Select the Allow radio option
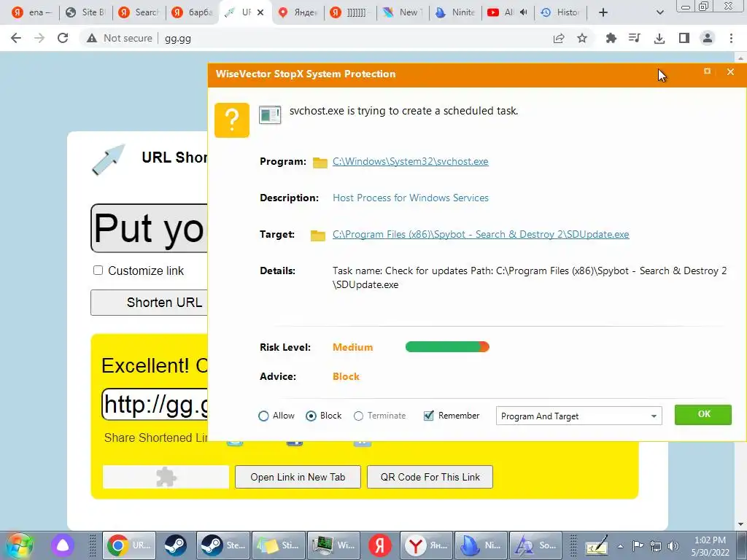Image resolution: width=747 pixels, height=560 pixels. tap(263, 416)
